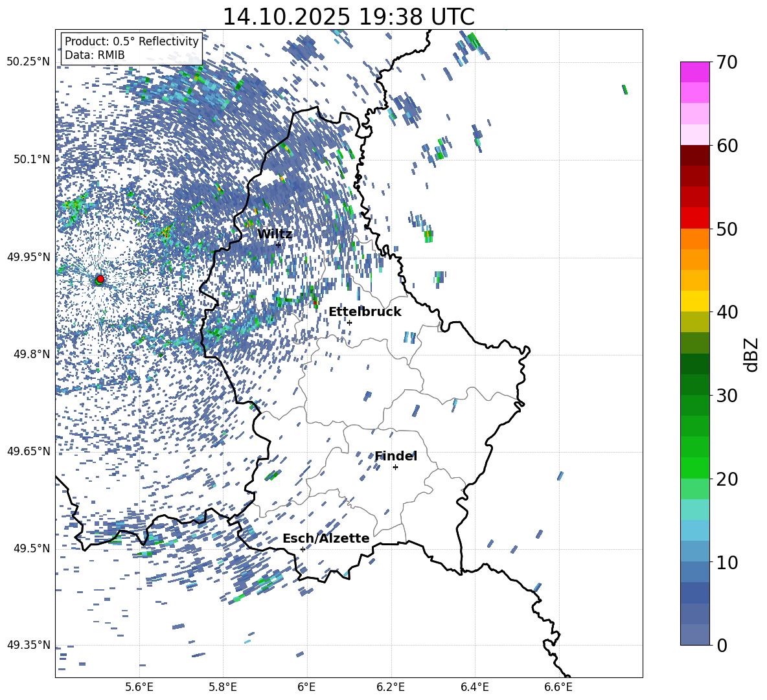Click the Data: RMIB text
Image resolution: width=767 pixels, height=700 pixels.
pyautogui.click(x=95, y=55)
